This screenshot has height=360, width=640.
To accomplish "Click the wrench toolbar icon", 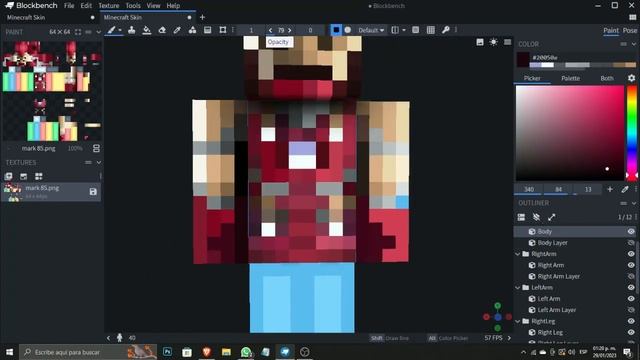I will coord(446,30).
